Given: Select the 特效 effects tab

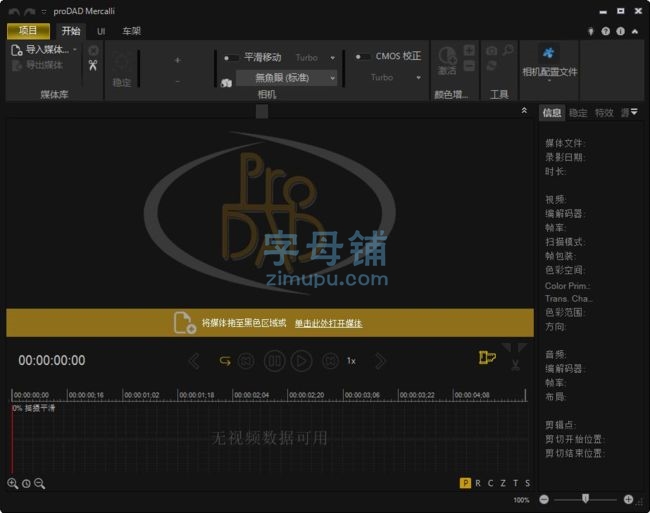Looking at the screenshot, I should coord(604,113).
